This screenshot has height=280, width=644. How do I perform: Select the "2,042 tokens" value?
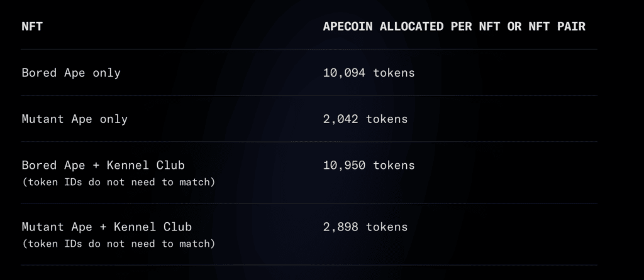click(x=365, y=119)
